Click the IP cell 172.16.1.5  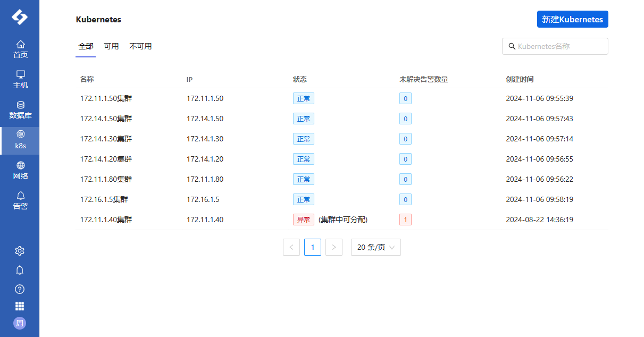click(203, 199)
